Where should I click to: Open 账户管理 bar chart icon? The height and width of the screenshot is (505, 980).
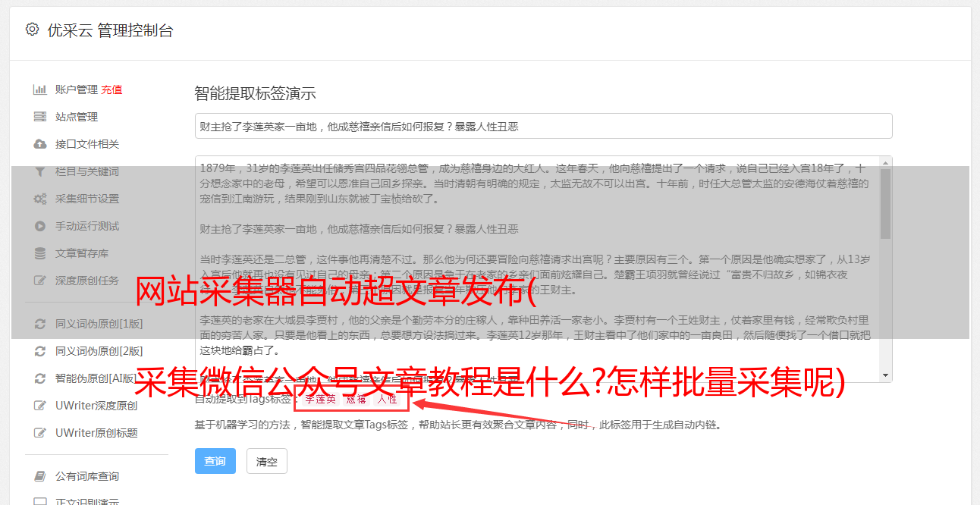coord(40,89)
